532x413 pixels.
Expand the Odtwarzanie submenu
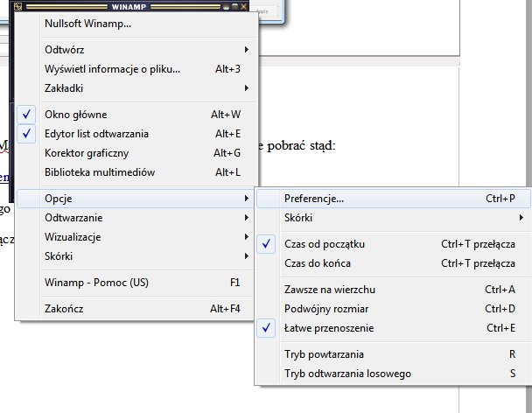click(x=136, y=218)
